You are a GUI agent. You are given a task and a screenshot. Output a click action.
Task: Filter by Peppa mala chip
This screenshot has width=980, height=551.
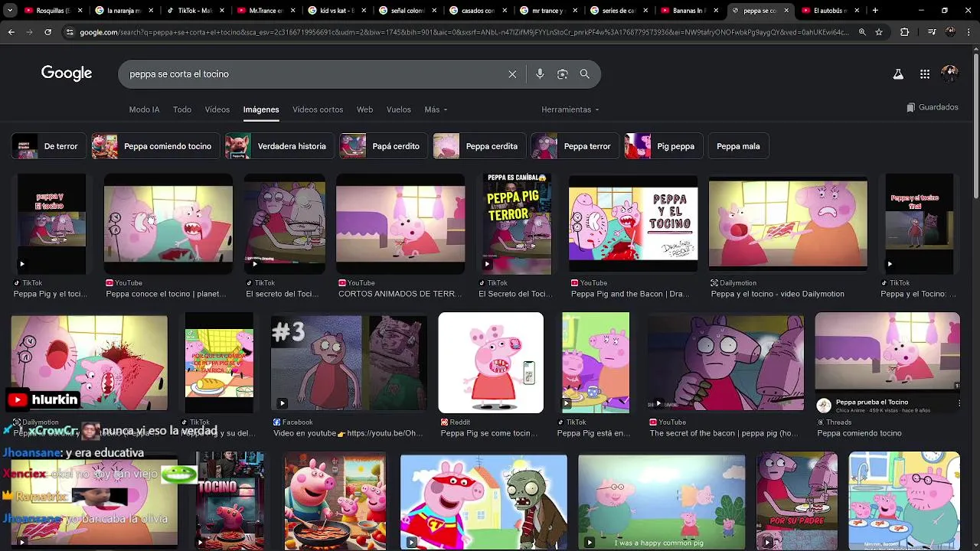(738, 146)
